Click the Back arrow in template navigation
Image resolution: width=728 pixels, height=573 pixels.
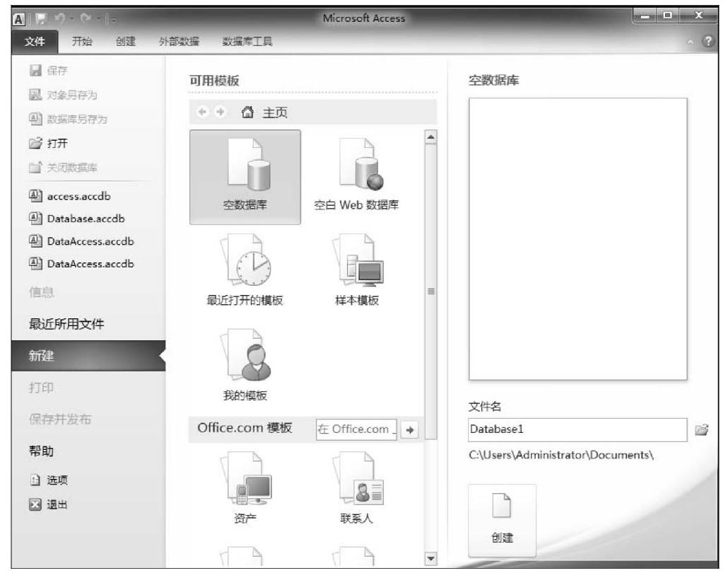point(202,112)
